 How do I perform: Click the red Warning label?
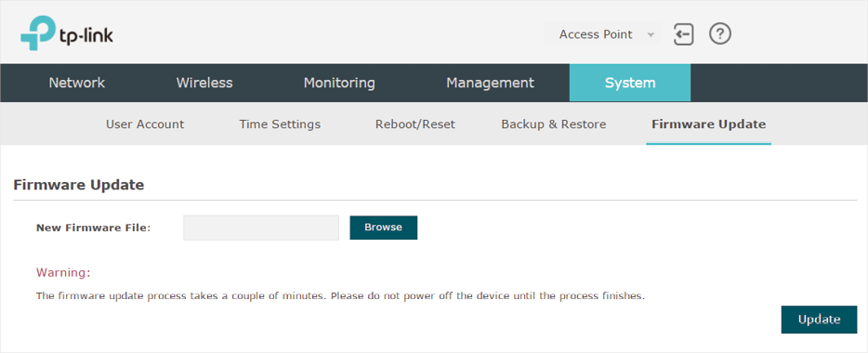[63, 273]
